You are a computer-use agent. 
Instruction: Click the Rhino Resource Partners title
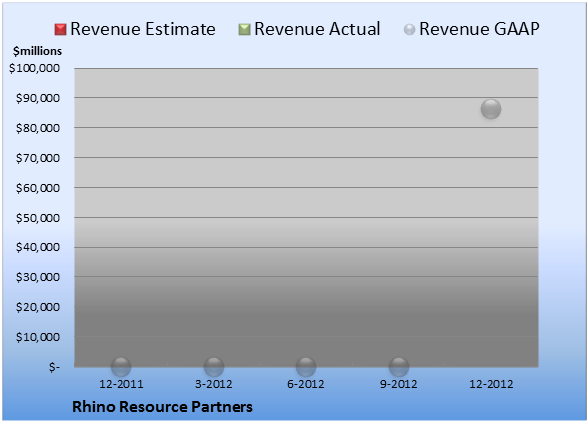coord(162,407)
